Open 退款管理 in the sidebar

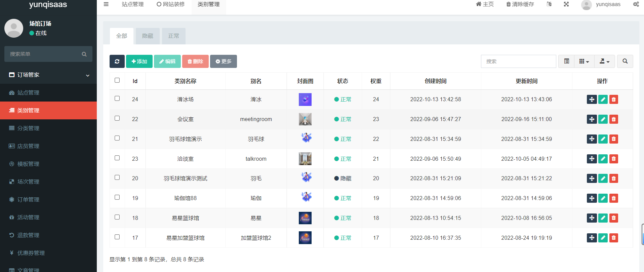(x=48, y=235)
